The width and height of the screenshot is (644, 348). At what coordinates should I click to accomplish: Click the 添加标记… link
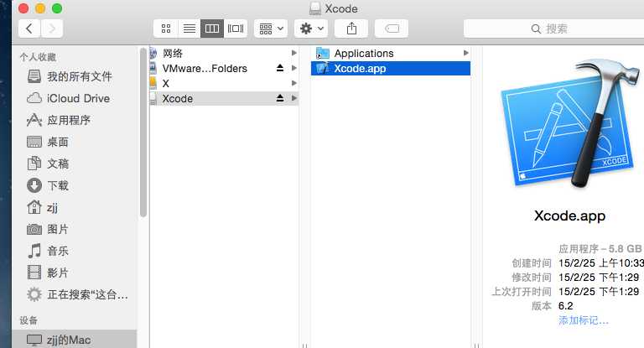pyautogui.click(x=584, y=320)
